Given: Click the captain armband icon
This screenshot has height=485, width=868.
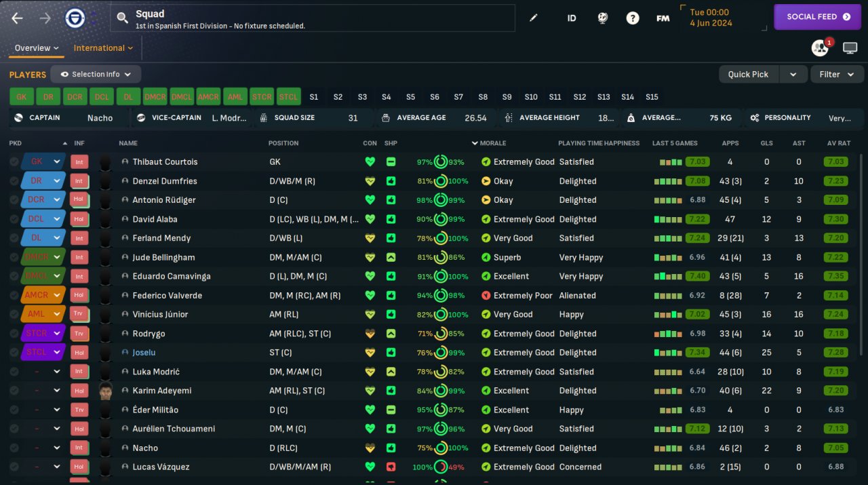Looking at the screenshot, I should coord(18,118).
